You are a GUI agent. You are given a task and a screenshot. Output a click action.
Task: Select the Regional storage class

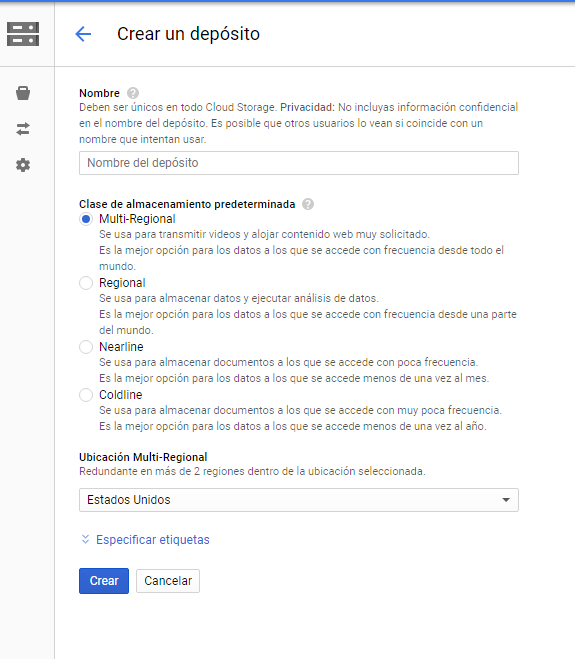(86, 283)
